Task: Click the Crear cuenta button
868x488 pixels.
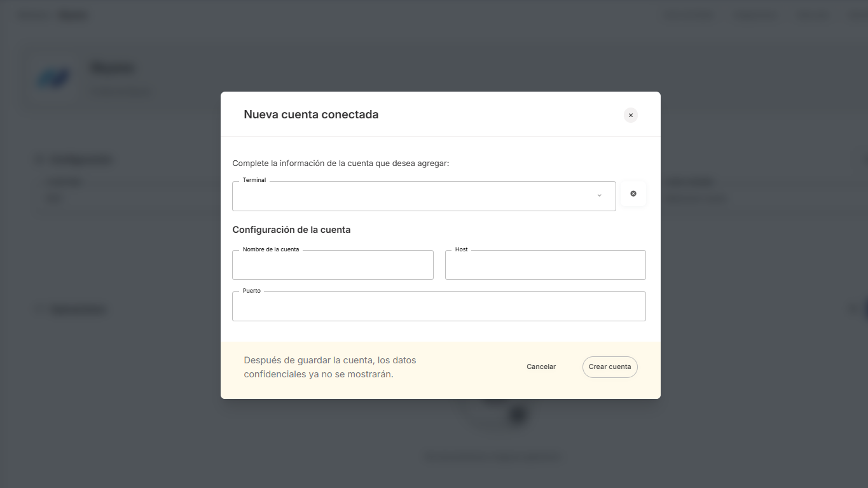Action: pyautogui.click(x=610, y=367)
